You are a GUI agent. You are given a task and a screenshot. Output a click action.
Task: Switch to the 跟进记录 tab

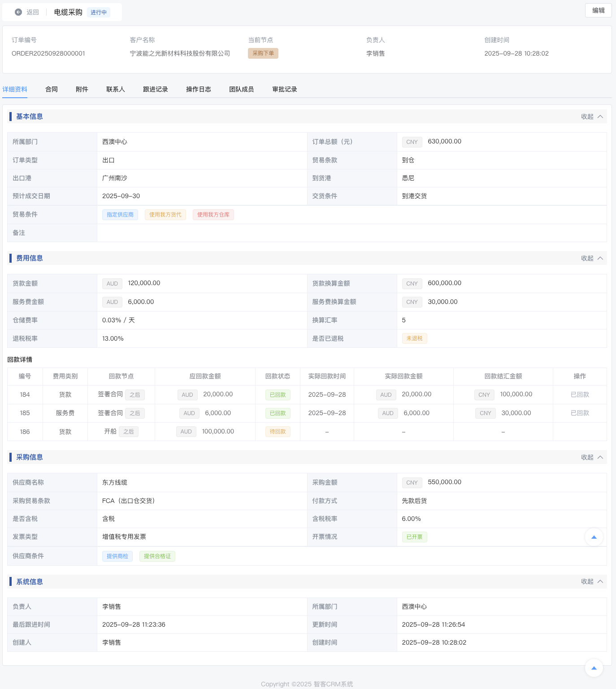point(155,89)
